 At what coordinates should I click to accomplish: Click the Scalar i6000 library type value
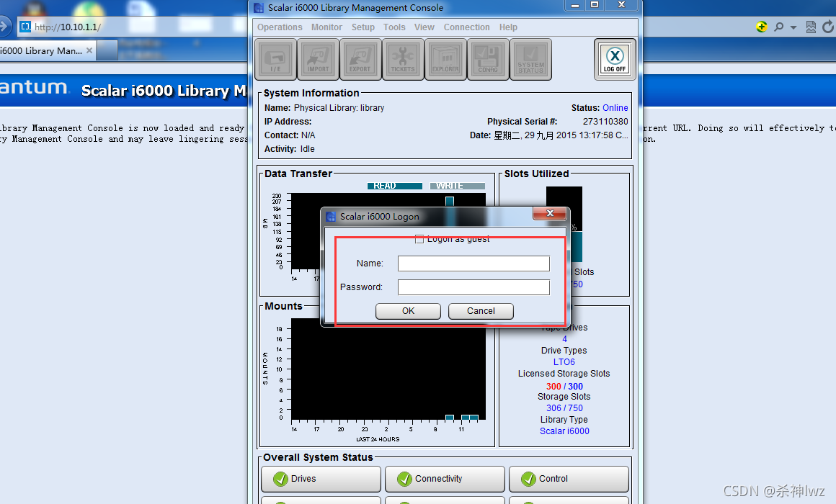(564, 431)
